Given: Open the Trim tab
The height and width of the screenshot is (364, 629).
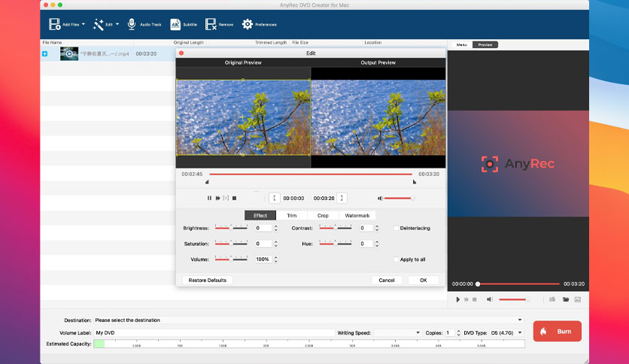Looking at the screenshot, I should click(292, 216).
